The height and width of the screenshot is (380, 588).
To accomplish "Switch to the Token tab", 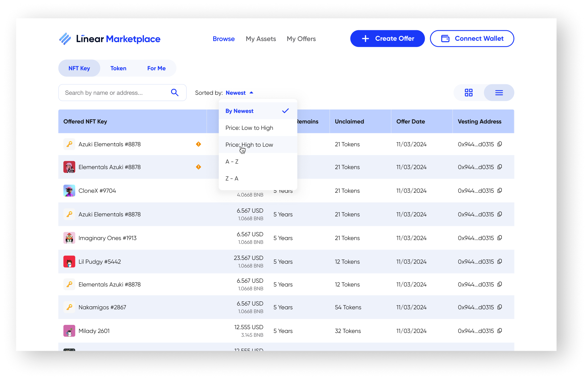I will point(118,68).
